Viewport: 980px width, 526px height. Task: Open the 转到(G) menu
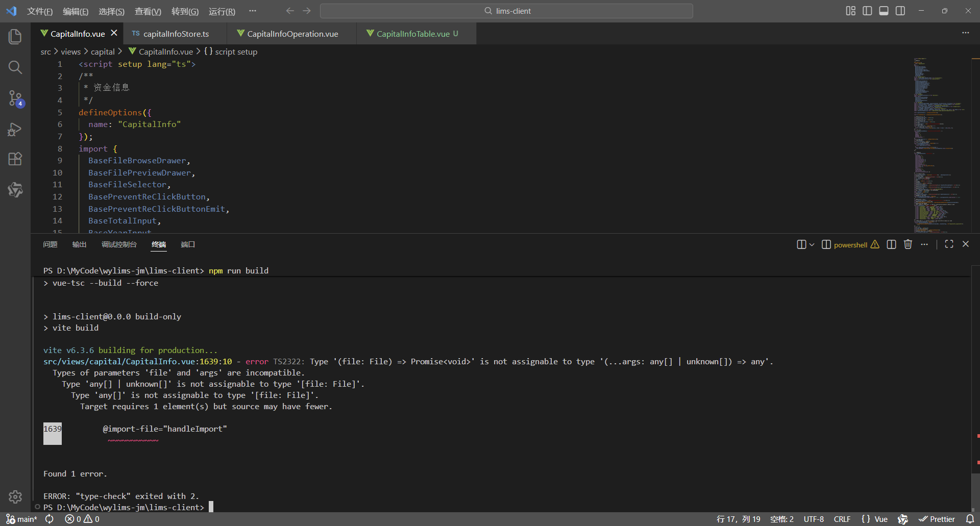[x=185, y=11]
